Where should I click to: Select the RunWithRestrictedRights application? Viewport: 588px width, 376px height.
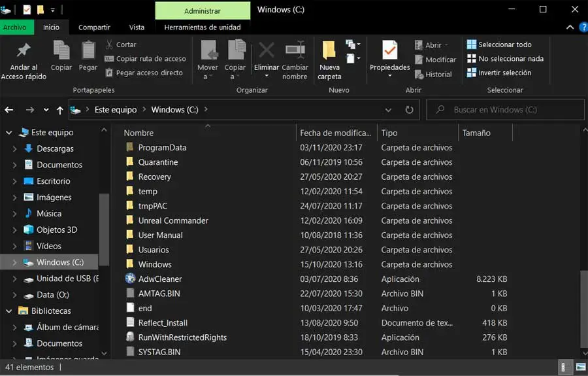[182, 337]
